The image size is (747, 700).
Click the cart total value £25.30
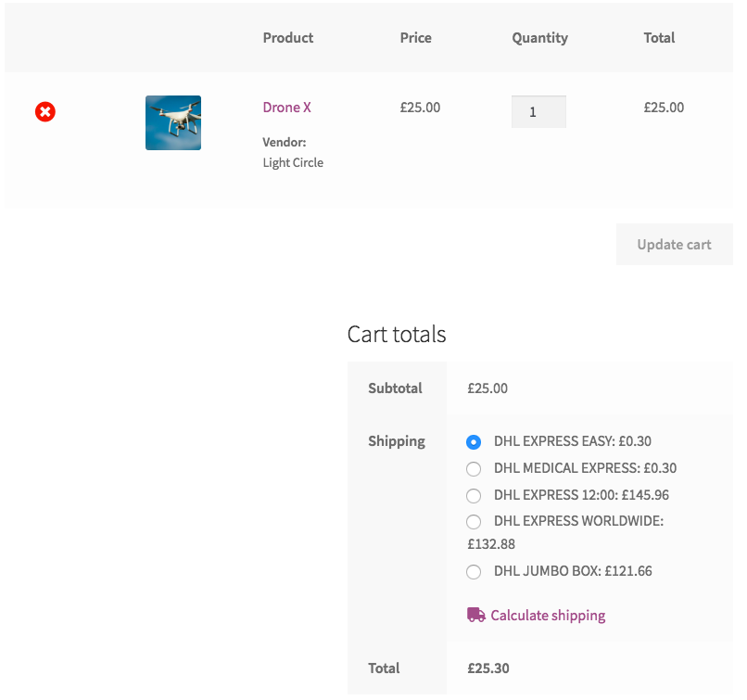click(488, 668)
